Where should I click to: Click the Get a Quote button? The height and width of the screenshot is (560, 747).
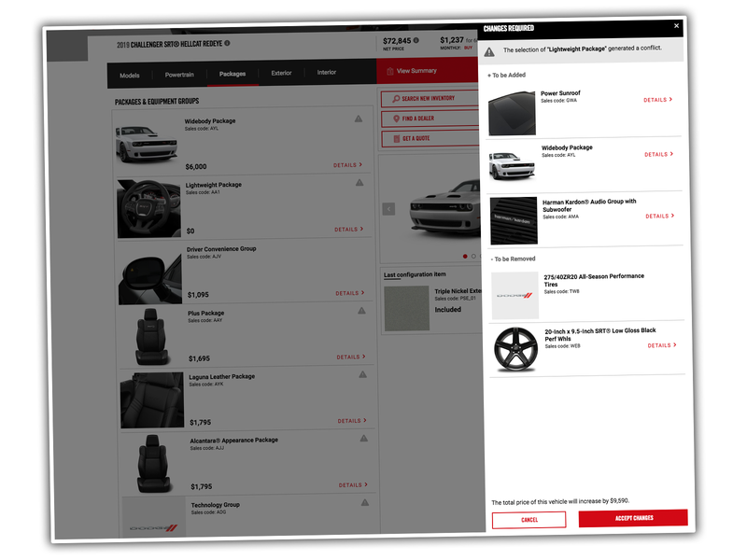(430, 138)
